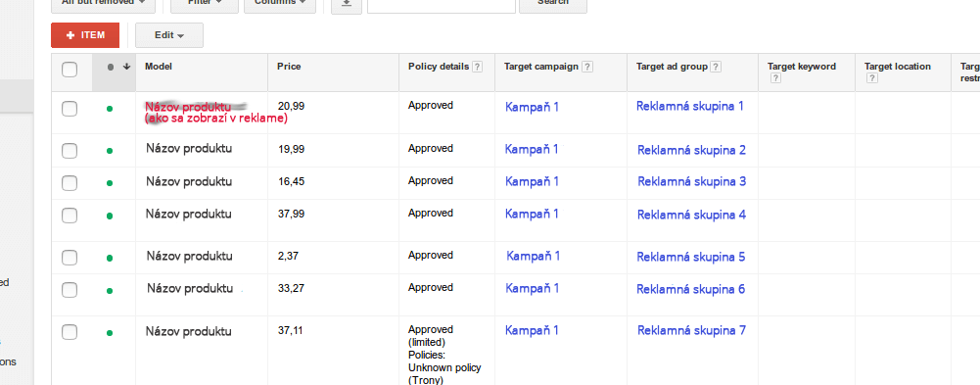Check the row with price 37,99
This screenshot has height=385, width=980.
(70, 216)
